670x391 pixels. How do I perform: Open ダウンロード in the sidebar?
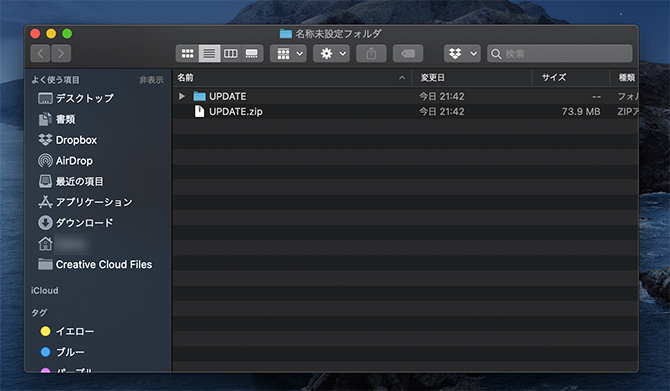[76, 223]
